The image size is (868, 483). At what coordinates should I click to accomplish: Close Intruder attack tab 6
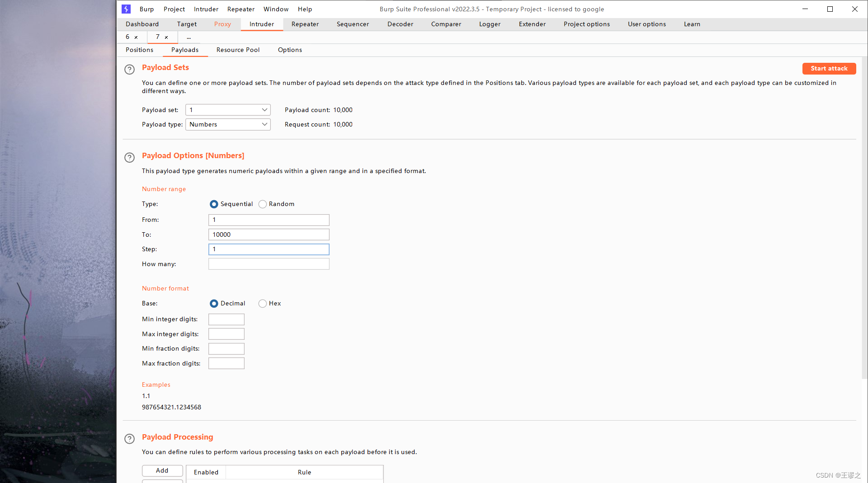(136, 38)
